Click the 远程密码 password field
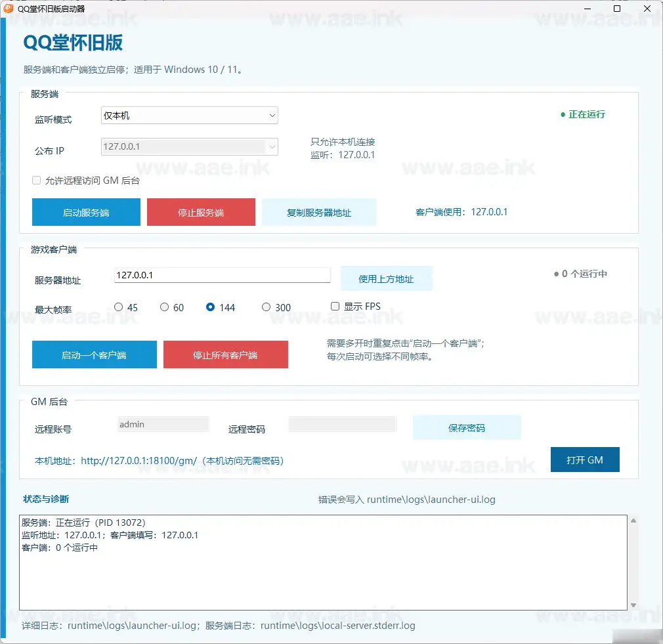 tap(343, 424)
